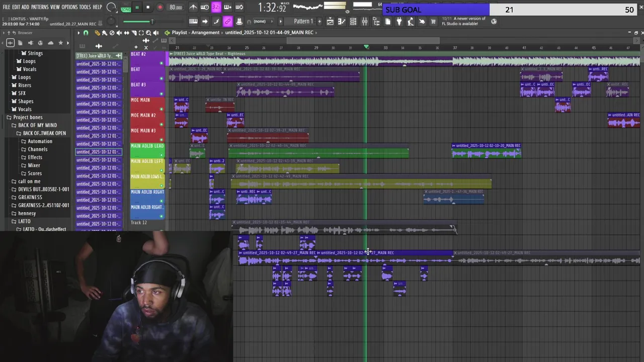Click the step-editing arrow icon
Viewport: 644px width, 362px height.
point(205,22)
